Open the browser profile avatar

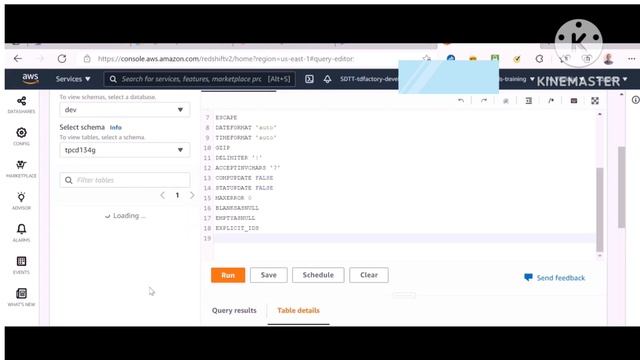[x=609, y=59]
